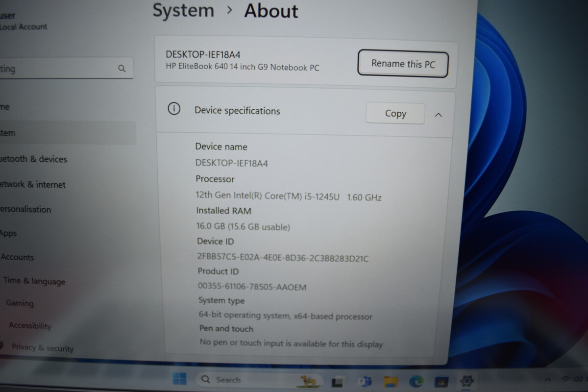Open Task View from taskbar
588x392 pixels.
tap(338, 382)
